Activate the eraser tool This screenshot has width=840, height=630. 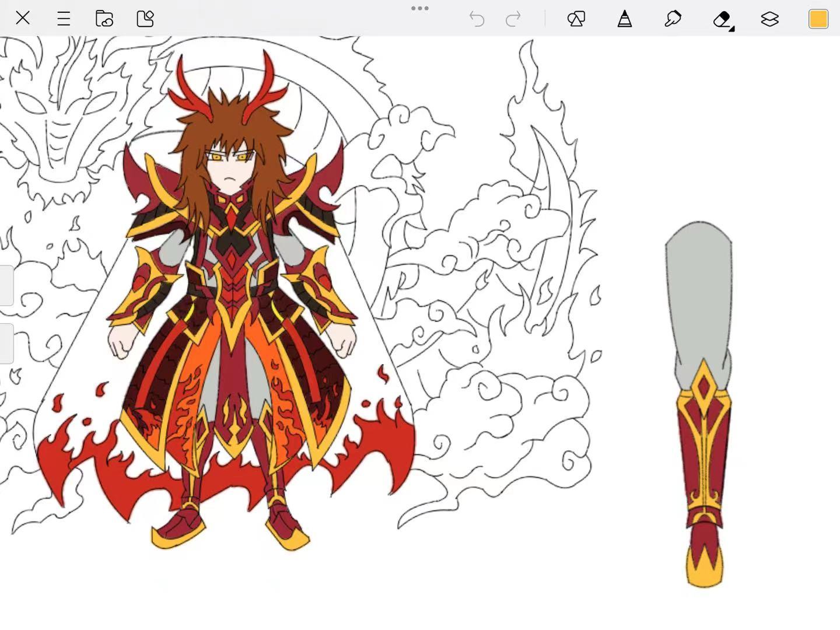(x=723, y=19)
